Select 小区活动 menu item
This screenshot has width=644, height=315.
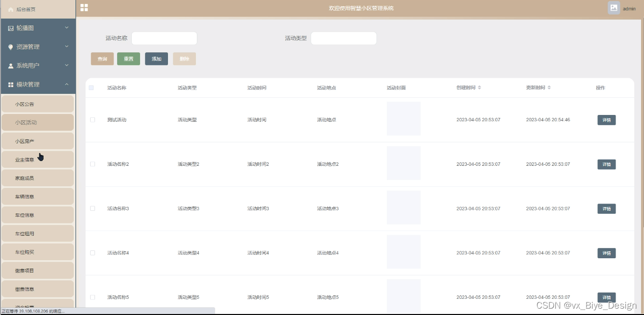tap(38, 122)
